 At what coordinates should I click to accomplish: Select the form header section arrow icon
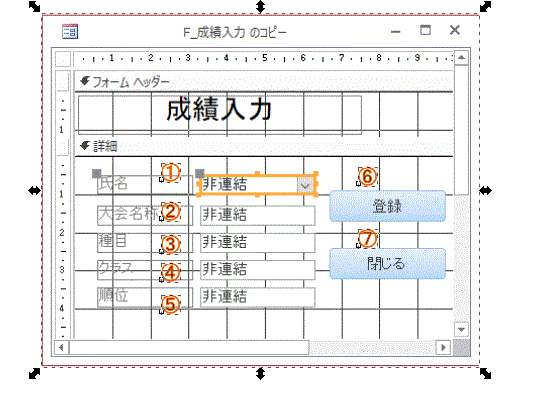tap(85, 81)
